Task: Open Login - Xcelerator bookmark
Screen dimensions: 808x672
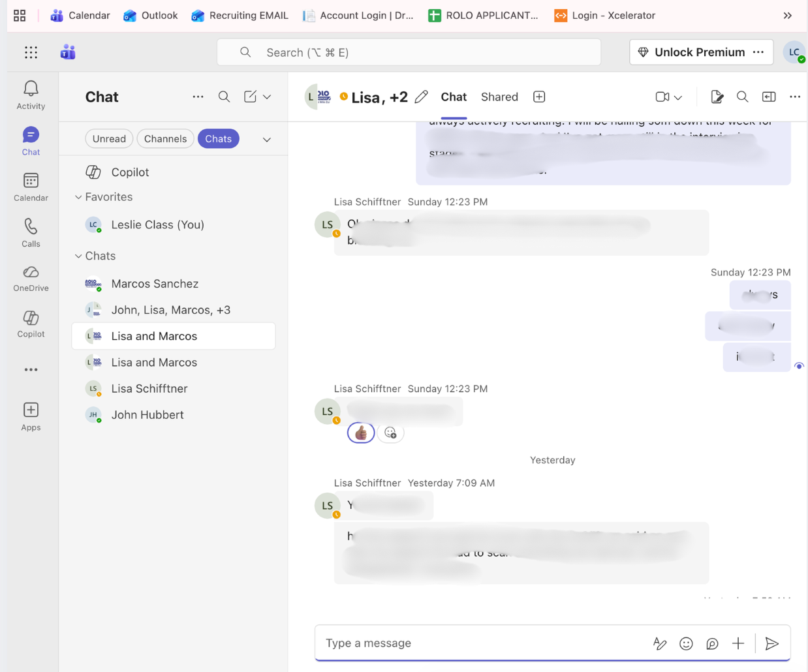Action: [604, 15]
